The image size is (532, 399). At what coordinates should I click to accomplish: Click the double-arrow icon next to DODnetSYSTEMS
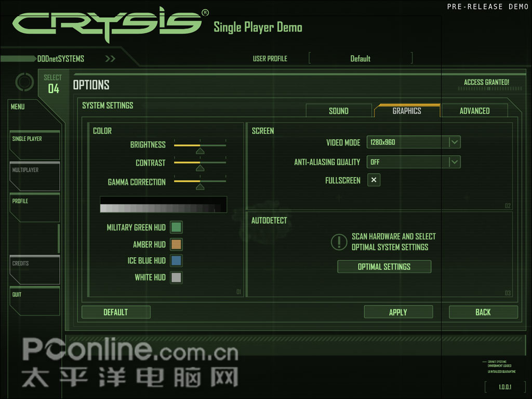[x=110, y=59]
